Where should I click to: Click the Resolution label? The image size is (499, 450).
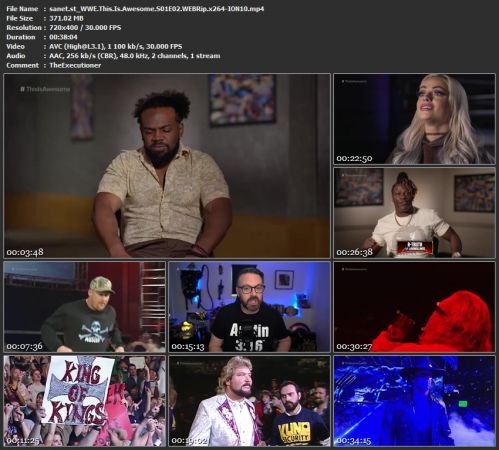coord(24,28)
